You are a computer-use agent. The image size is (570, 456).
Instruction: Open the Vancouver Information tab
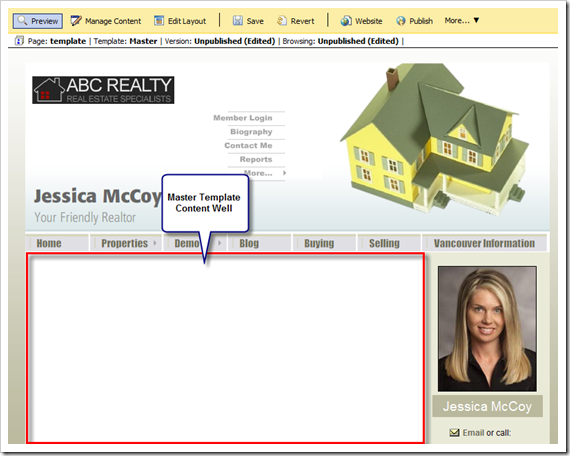484,243
